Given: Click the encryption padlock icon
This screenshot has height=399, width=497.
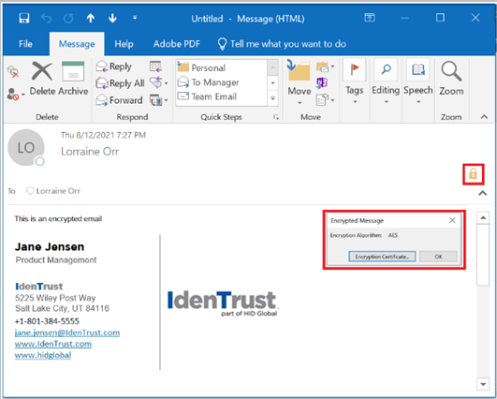Looking at the screenshot, I should (473, 174).
